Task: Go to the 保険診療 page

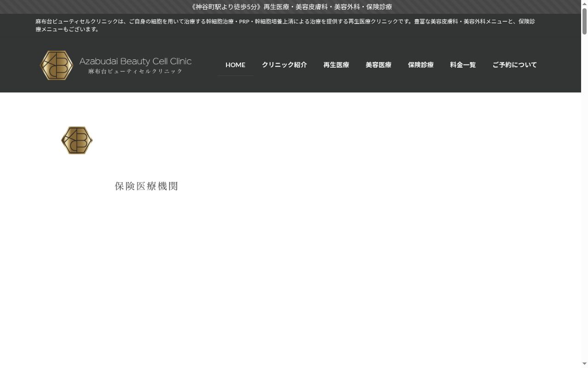Action: [x=421, y=65]
